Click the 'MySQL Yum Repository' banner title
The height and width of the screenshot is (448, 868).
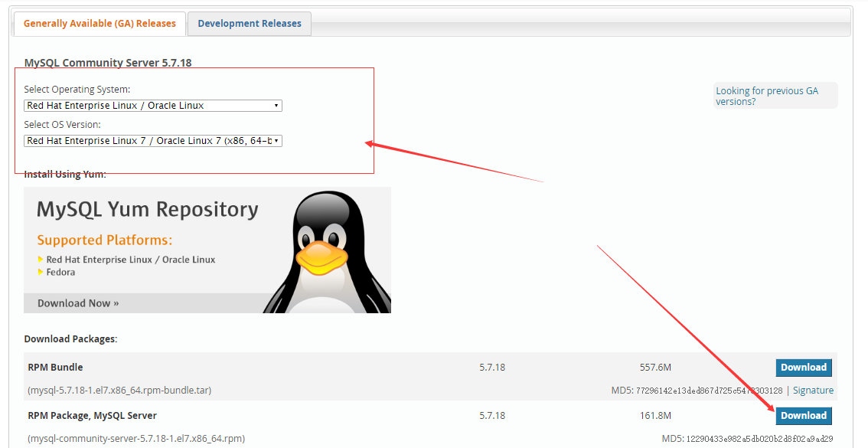(x=148, y=210)
